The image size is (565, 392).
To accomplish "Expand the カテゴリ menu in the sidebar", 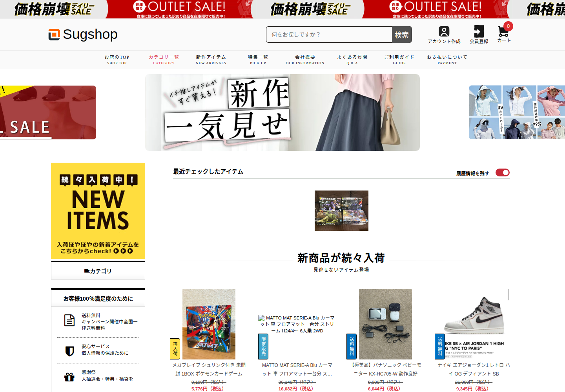I will [x=98, y=271].
